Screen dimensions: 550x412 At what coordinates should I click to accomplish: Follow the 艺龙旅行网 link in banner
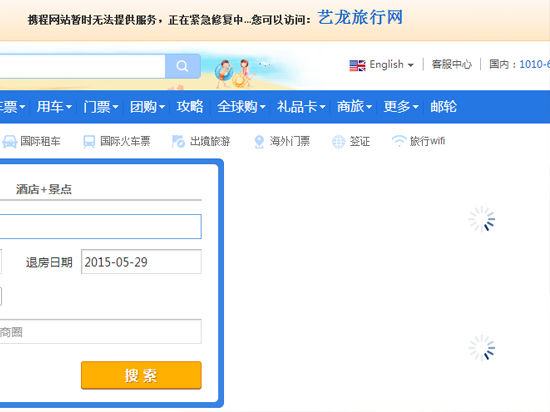[360, 18]
